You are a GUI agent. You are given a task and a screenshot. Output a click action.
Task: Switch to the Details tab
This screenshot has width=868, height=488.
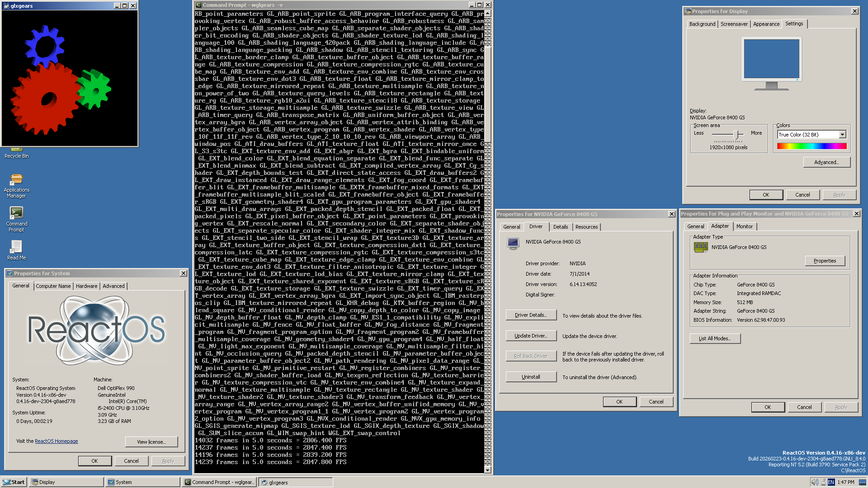tap(560, 227)
